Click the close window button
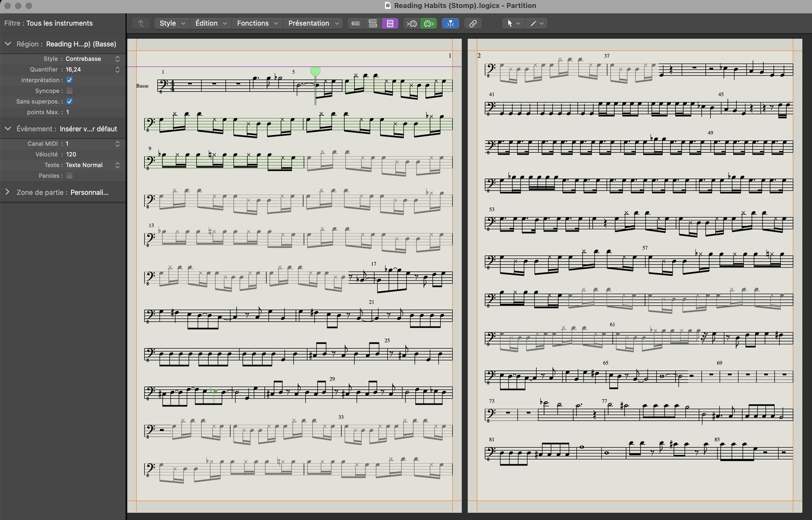Screen dimensions: 812x520 [7, 6]
